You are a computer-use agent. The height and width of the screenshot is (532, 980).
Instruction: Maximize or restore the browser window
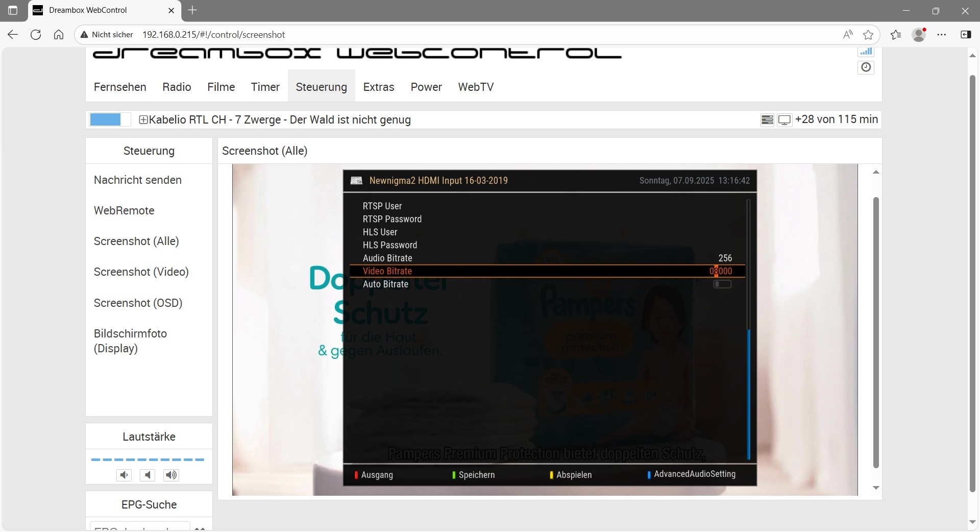[936, 10]
